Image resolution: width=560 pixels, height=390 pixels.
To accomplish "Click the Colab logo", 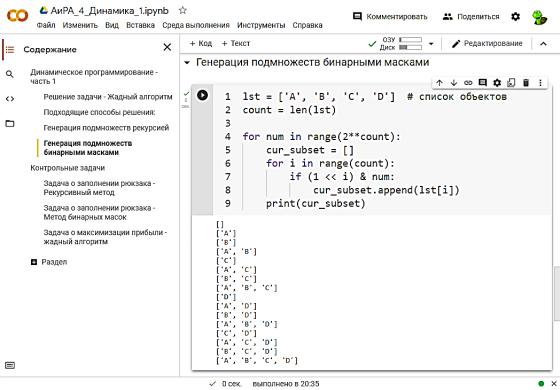I will tap(17, 16).
